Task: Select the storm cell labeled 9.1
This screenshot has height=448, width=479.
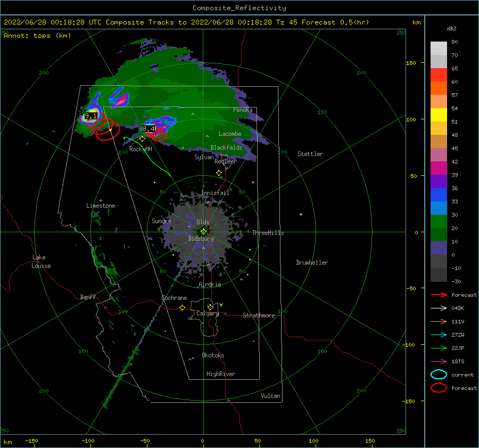Action: pos(91,116)
